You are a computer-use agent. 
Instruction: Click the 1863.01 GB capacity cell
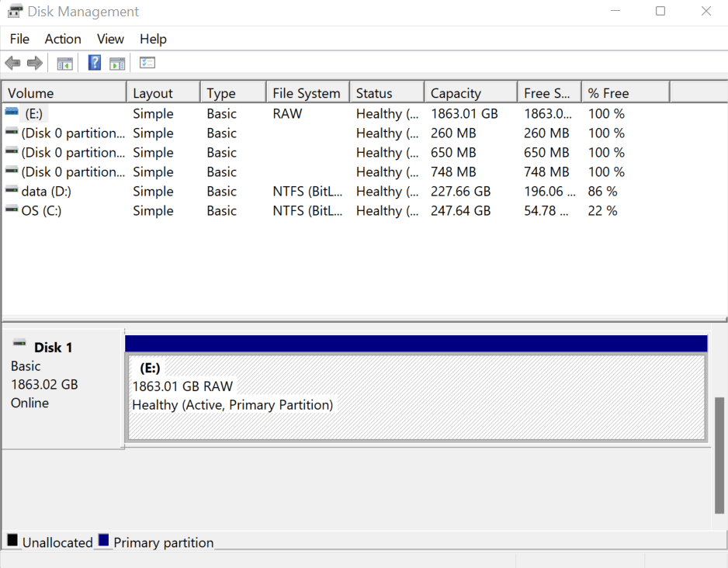[x=464, y=114]
